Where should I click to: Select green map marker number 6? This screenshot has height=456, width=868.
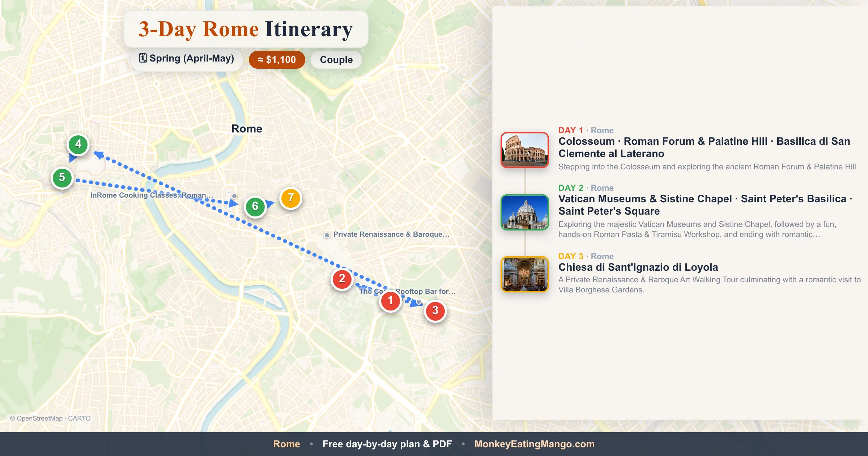(255, 206)
